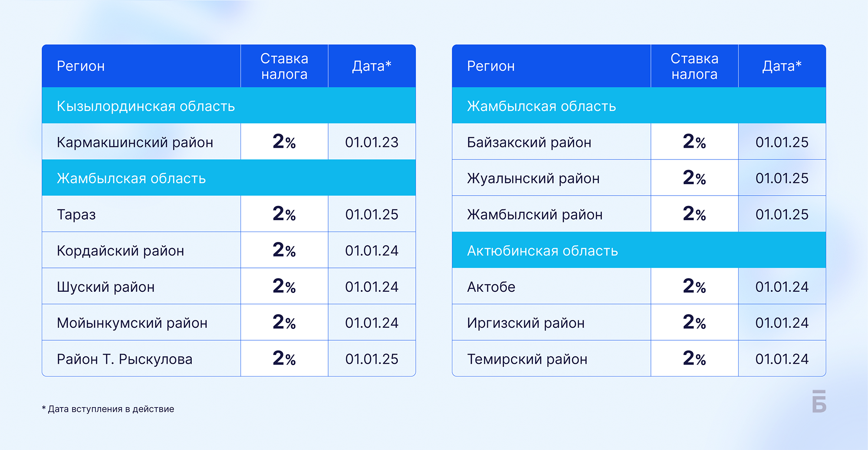Select the Кызылординская область section header
868x450 pixels.
[x=229, y=105]
